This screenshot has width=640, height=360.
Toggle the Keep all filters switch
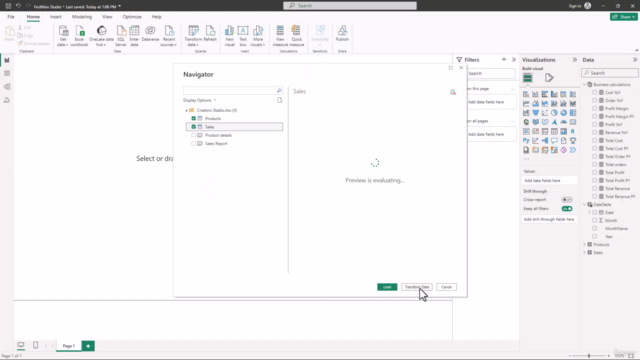567,209
